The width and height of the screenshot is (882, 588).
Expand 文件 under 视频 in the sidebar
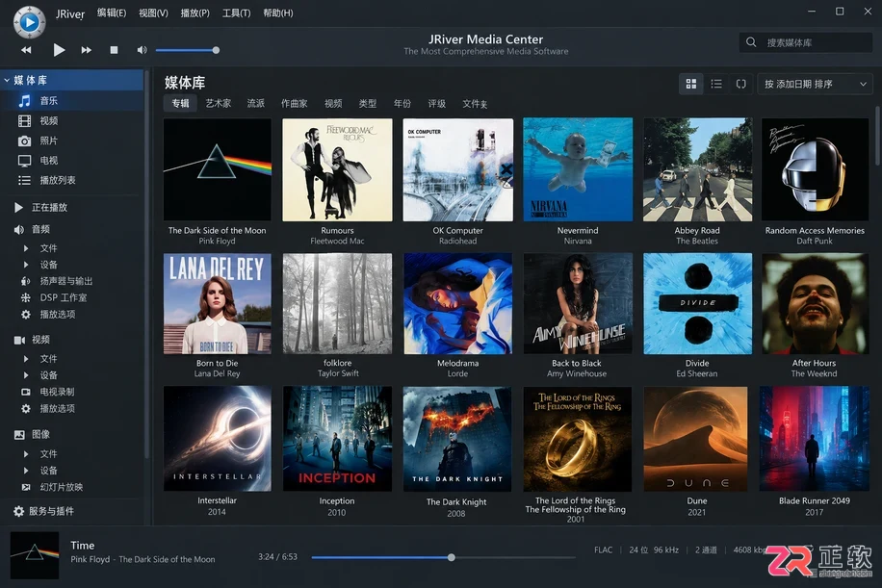coord(26,359)
